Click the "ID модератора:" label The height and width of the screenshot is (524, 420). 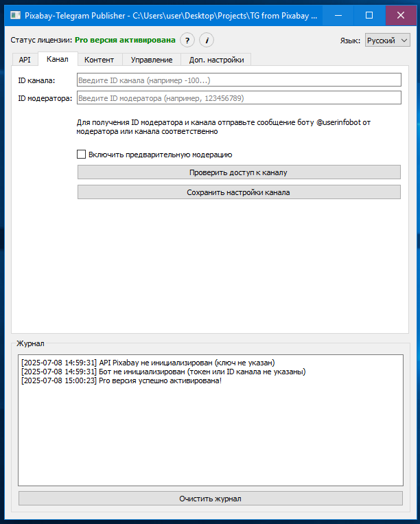45,98
